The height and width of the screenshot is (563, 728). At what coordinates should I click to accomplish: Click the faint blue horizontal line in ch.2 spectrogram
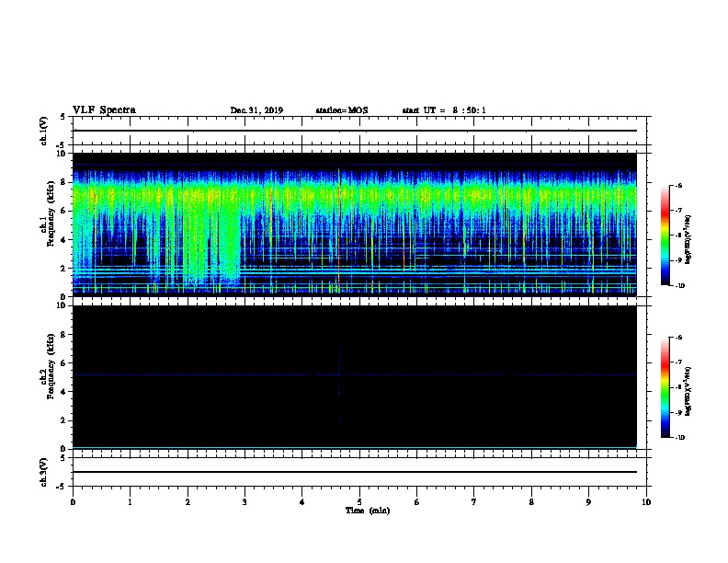(x=355, y=374)
